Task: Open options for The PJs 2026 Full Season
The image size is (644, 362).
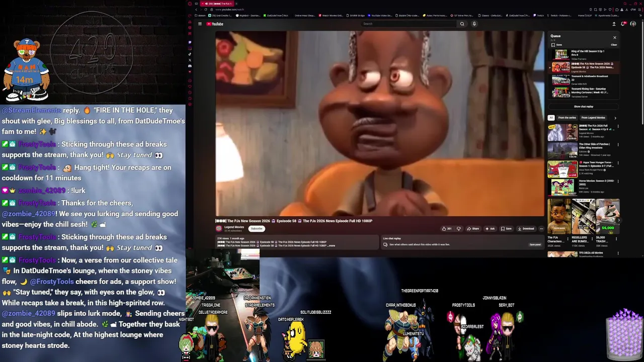Action: [618, 126]
